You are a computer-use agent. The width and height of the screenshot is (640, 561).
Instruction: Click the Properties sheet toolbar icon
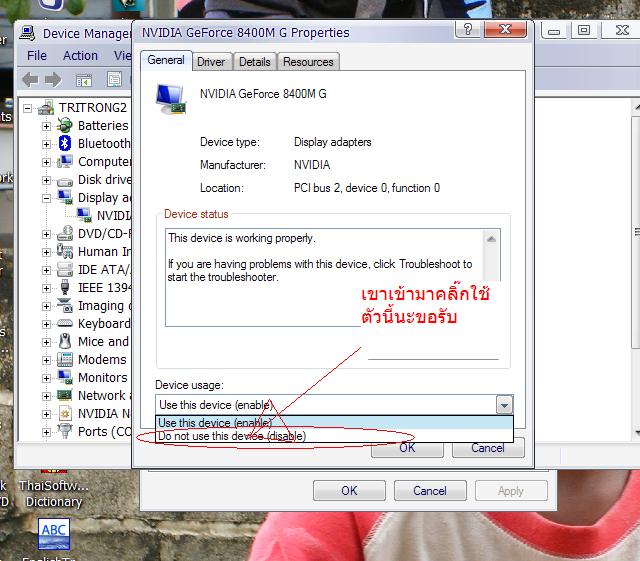pos(114,80)
